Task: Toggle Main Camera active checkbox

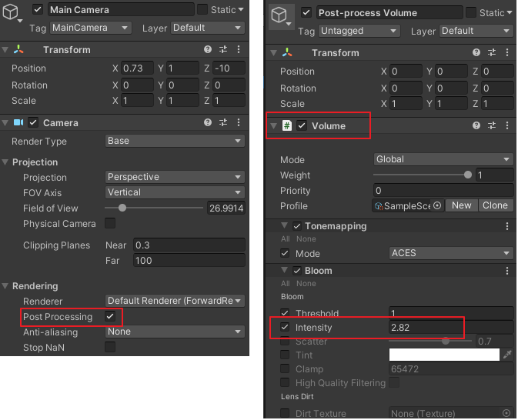Action: [38, 9]
